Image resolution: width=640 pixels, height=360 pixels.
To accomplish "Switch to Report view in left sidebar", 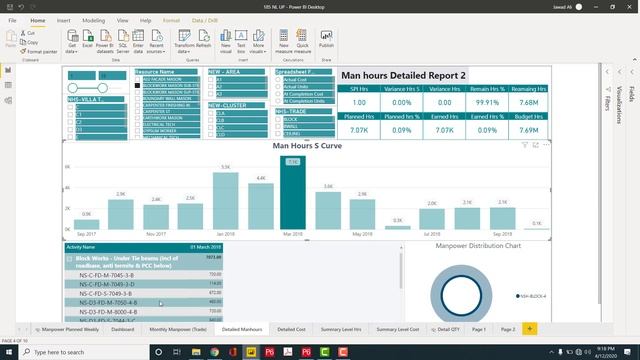I will coord(8,70).
